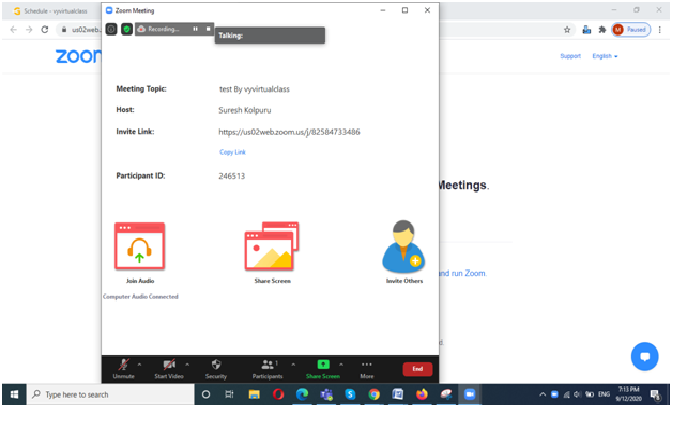Switch to Zoom app on the taskbar
Image resolution: width=675 pixels, height=426 pixels.
(x=470, y=394)
